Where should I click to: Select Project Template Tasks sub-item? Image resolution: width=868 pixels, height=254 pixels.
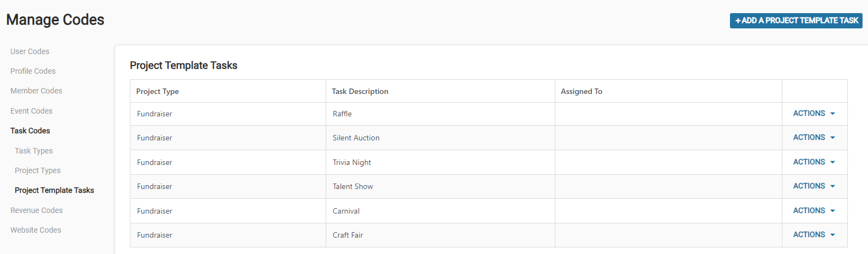54,190
